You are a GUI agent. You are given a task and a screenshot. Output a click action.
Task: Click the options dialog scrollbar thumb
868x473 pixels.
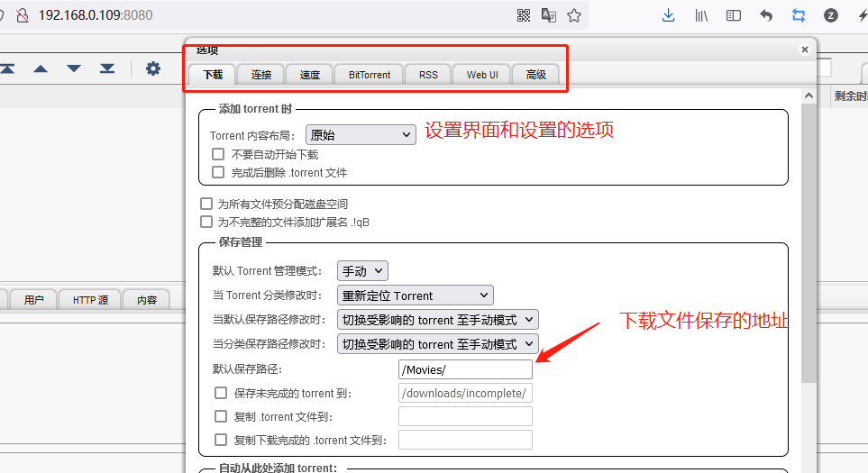[x=809, y=242]
